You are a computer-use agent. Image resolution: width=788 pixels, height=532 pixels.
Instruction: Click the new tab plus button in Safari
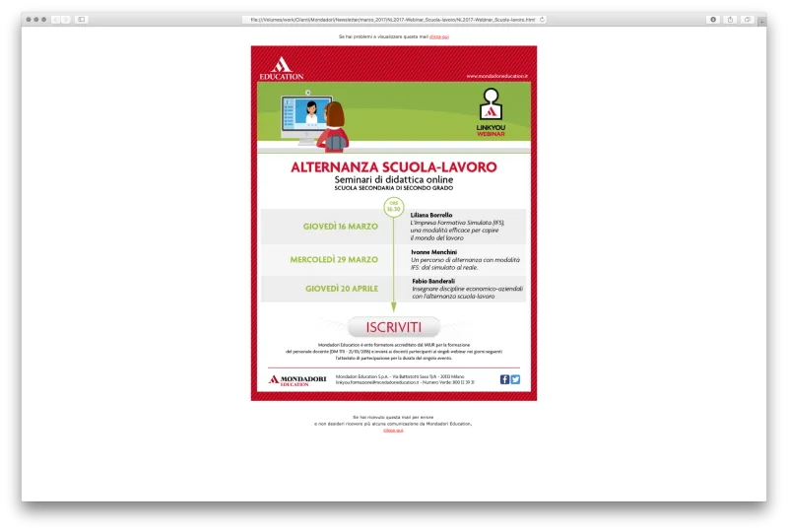tap(762, 22)
